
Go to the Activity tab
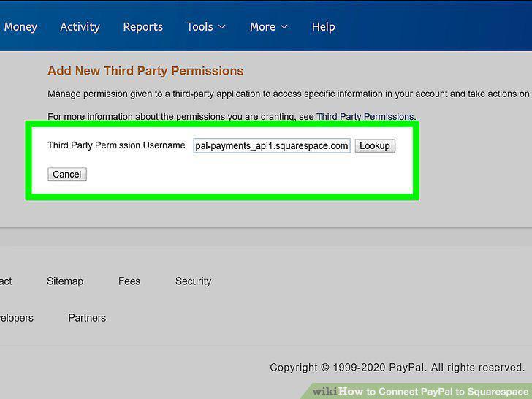(80, 27)
